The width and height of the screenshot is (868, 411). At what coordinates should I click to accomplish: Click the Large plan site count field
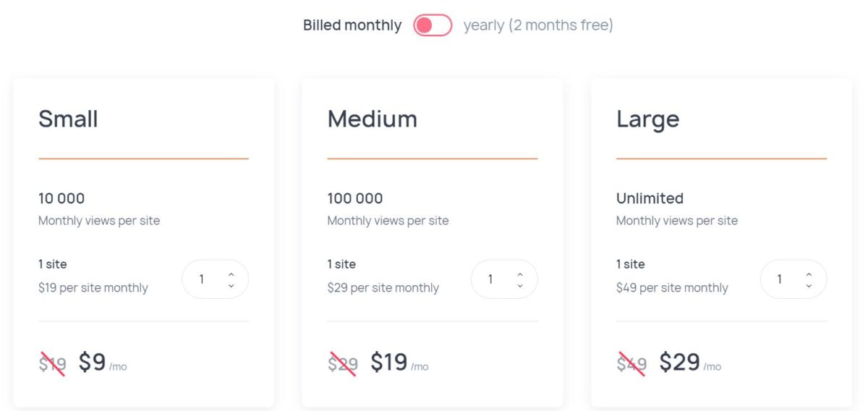click(x=793, y=279)
